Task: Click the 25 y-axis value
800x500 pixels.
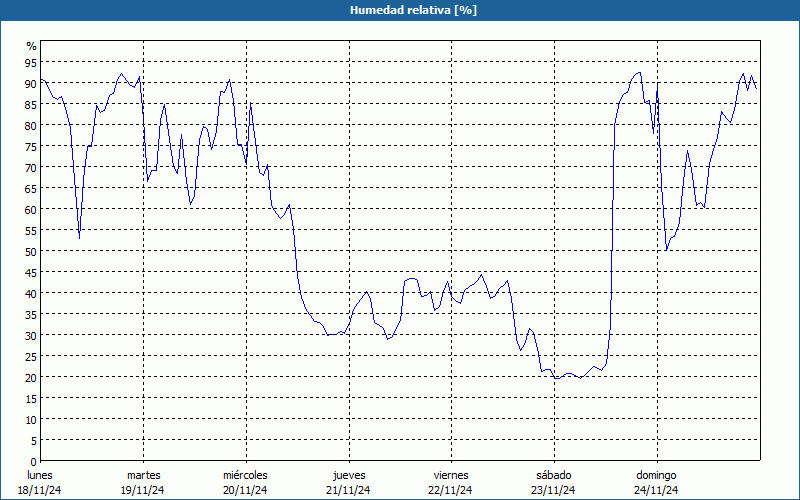Action: pyautogui.click(x=32, y=356)
